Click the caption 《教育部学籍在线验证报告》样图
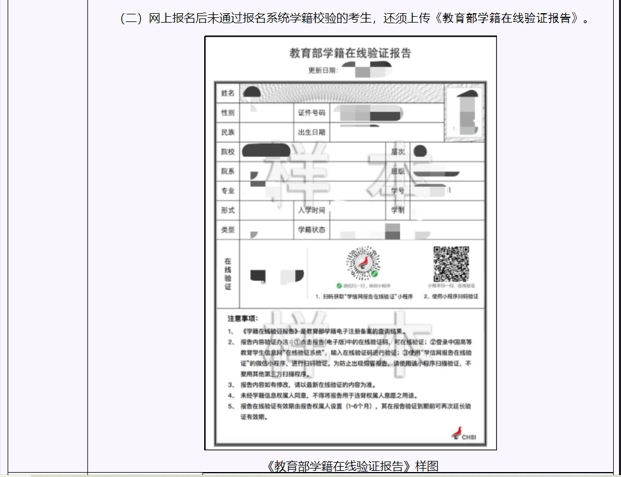The height and width of the screenshot is (477, 621). coord(351,466)
